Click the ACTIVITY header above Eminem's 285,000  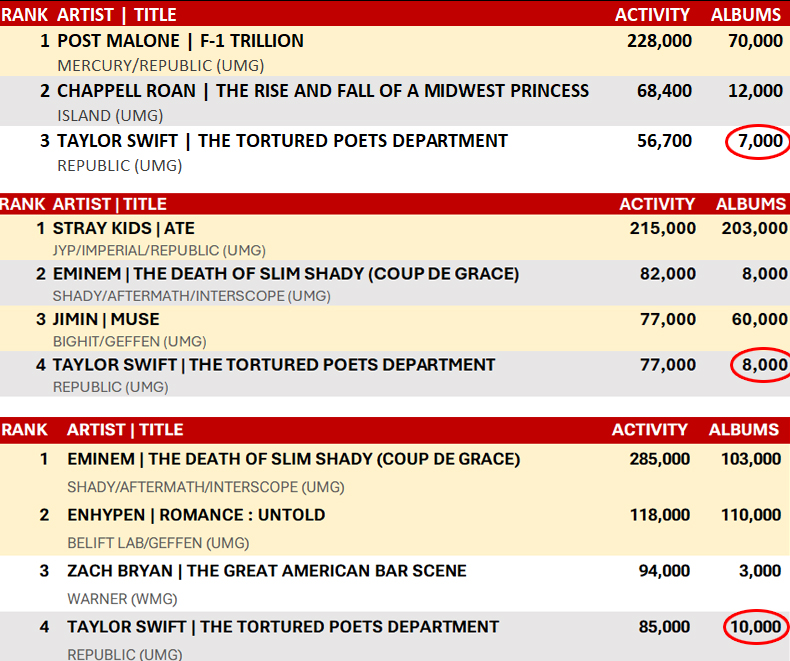(650, 429)
